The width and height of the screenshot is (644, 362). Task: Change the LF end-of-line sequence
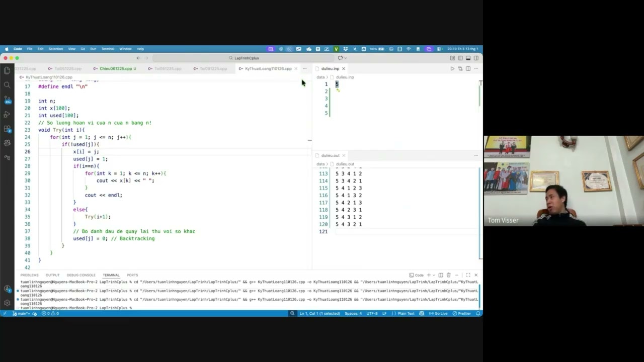point(384,313)
